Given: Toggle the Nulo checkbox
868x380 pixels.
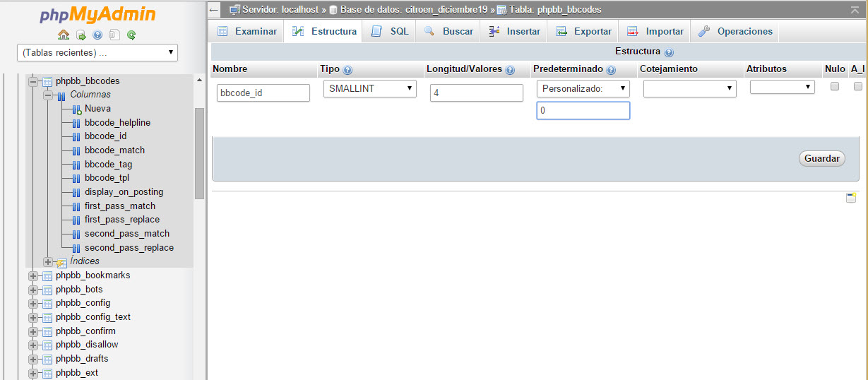Looking at the screenshot, I should pos(834,86).
